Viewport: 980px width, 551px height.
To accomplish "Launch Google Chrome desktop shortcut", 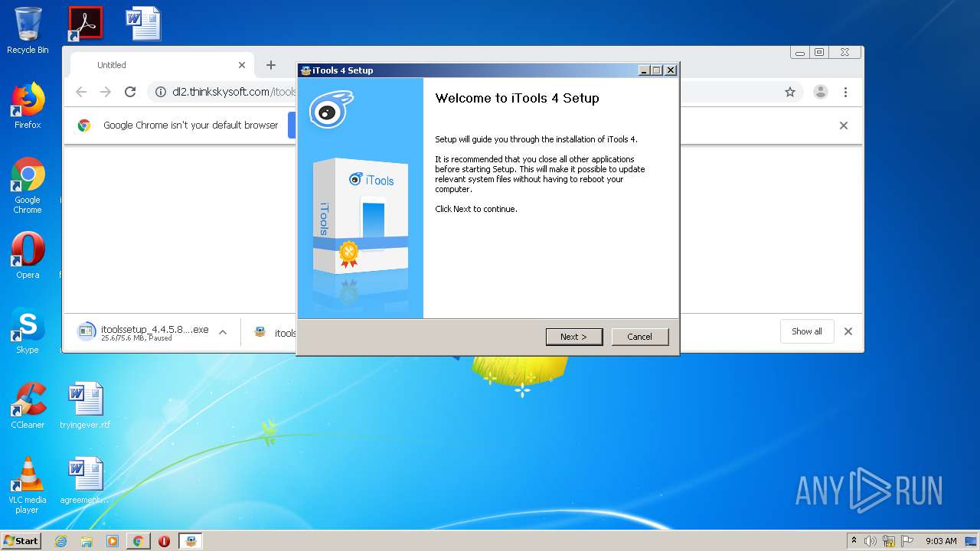I will tap(28, 185).
